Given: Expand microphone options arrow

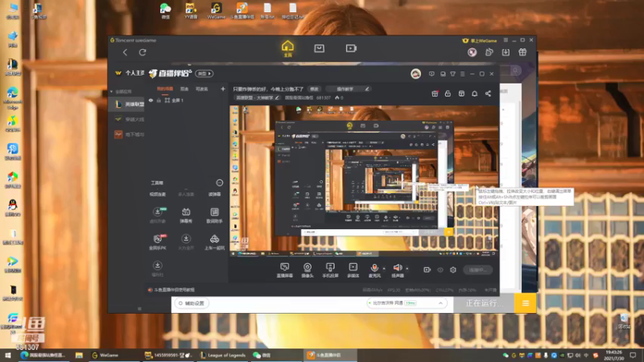Looking at the screenshot, I should (x=384, y=269).
